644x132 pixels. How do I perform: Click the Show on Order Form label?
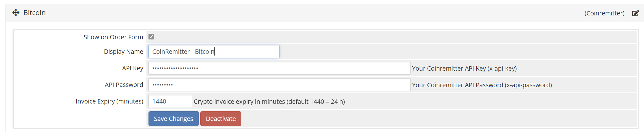click(x=113, y=37)
